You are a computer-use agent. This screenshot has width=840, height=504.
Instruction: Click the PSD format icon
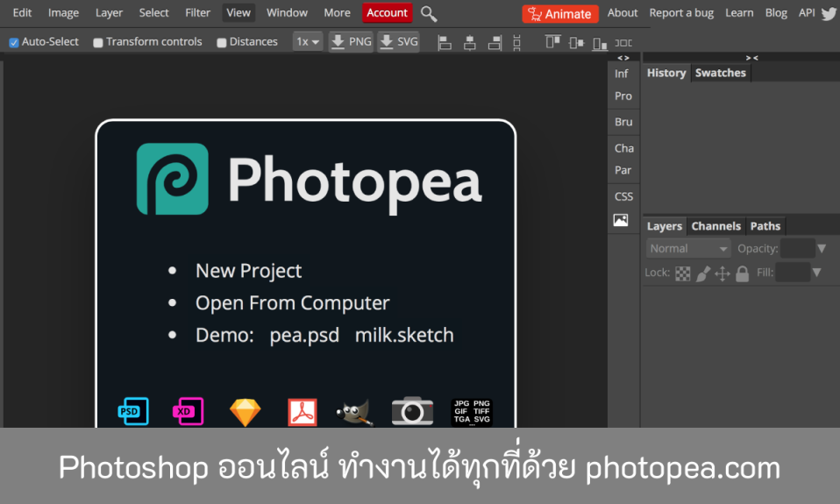coord(133,411)
